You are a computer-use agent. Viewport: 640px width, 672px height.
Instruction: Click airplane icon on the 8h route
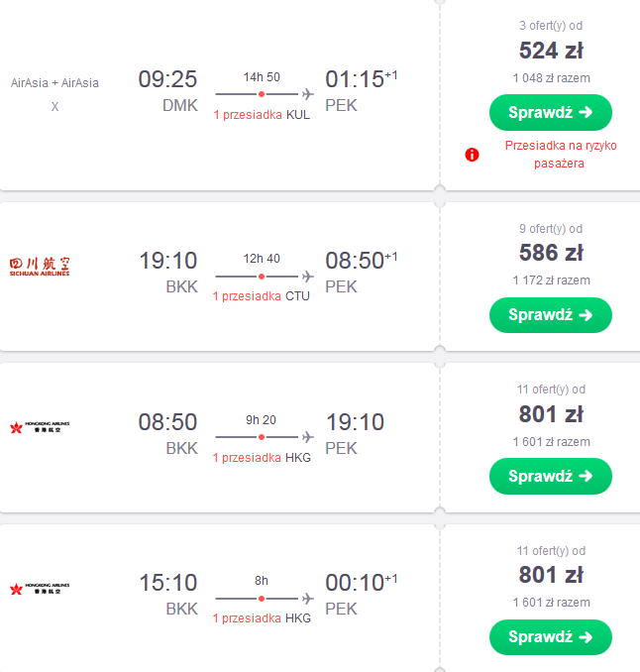coord(307,599)
